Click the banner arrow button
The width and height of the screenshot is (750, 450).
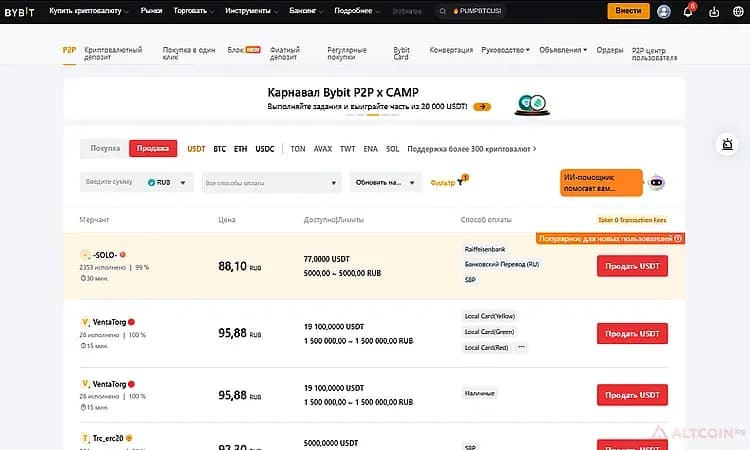(x=482, y=107)
